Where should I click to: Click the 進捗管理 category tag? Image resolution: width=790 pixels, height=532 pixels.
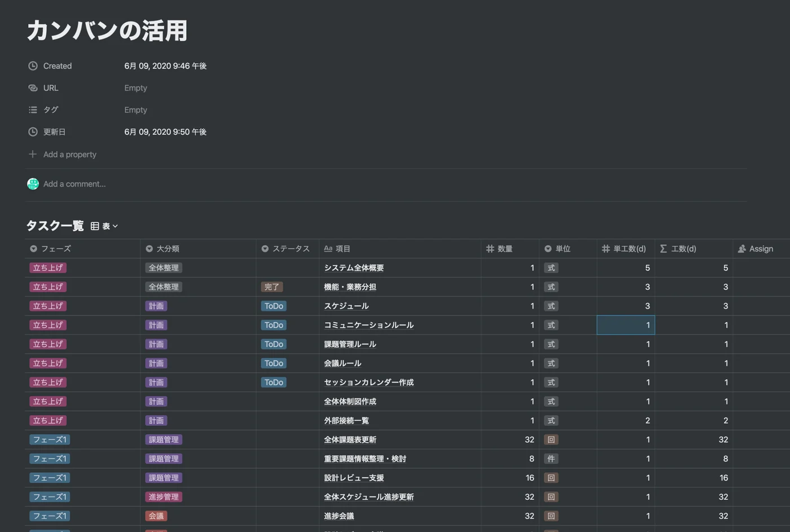pos(164,497)
